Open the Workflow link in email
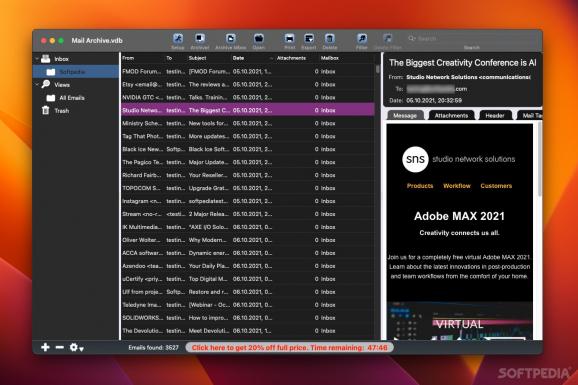This screenshot has width=578, height=385. click(x=457, y=186)
